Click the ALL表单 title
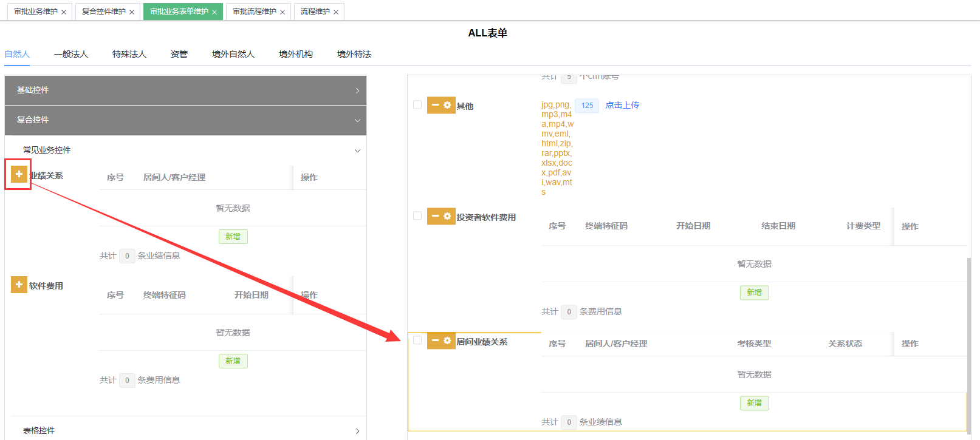Screen dimensions: 980x440 pyautogui.click(x=487, y=33)
